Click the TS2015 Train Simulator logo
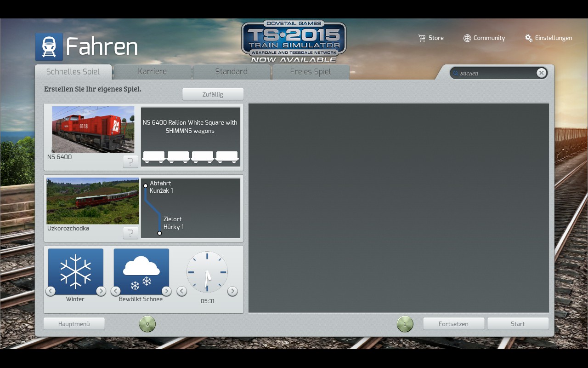 (x=294, y=42)
